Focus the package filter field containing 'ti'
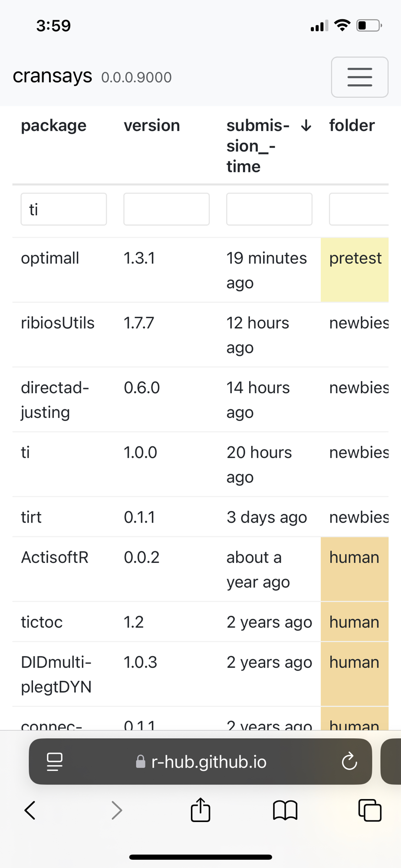 64,209
